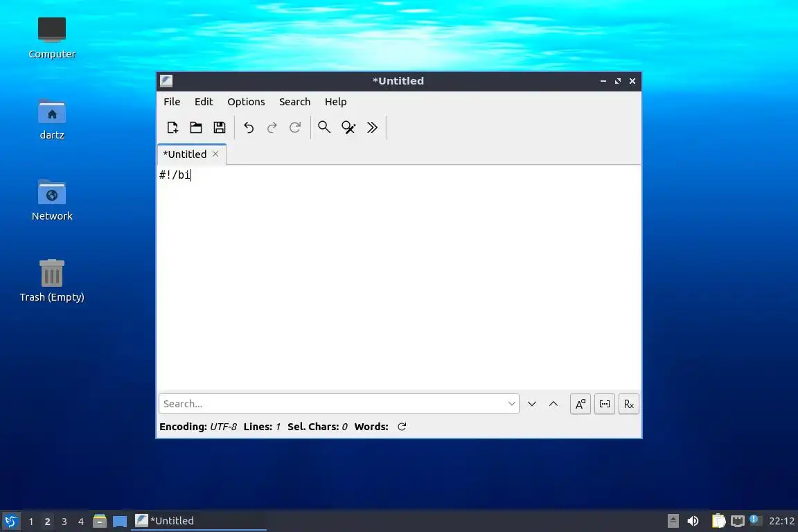Open the clipboard manager tray icon
The width and height of the screenshot is (798, 532).
(x=718, y=521)
